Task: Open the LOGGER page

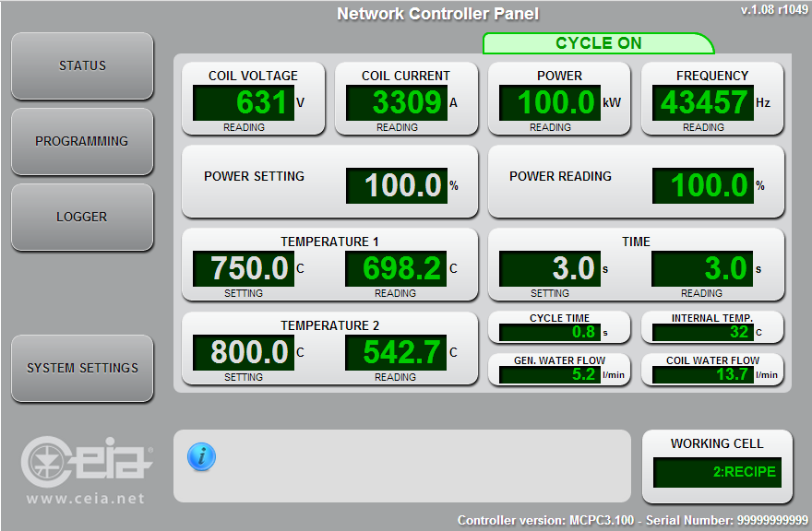Action: (x=82, y=218)
